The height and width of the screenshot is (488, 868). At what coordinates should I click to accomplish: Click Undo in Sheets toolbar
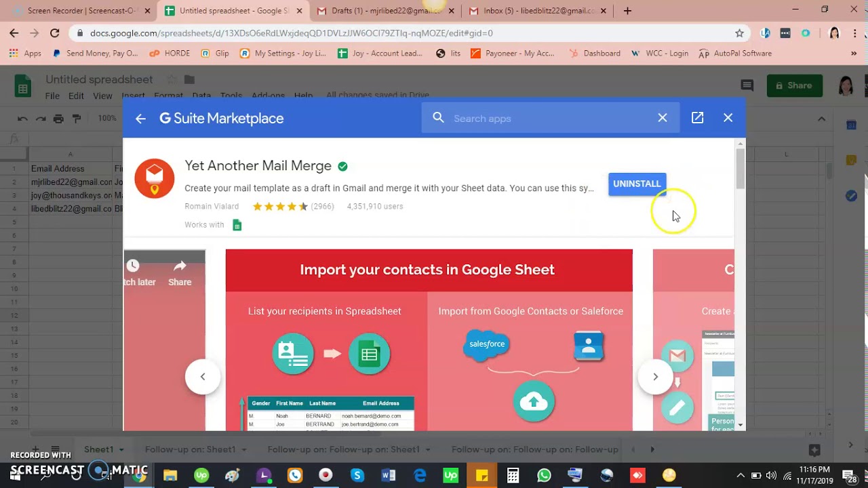[x=23, y=119]
